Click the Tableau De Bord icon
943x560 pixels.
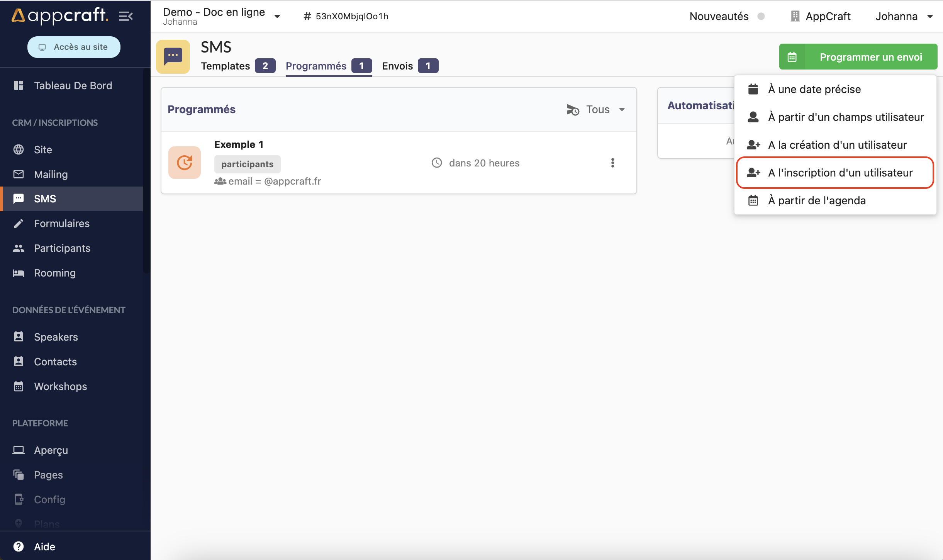click(19, 85)
